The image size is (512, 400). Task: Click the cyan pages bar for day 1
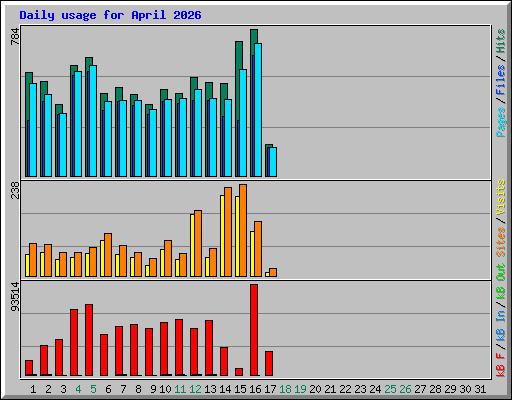point(33,130)
